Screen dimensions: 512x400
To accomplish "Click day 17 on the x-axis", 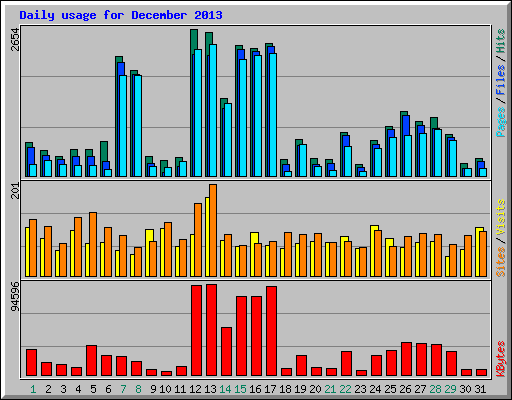I will (x=270, y=389).
